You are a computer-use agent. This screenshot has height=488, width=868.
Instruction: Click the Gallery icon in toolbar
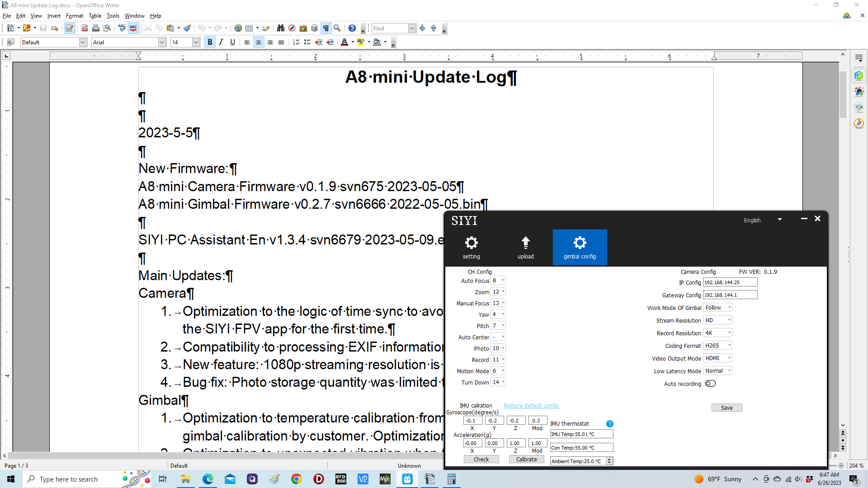[x=303, y=28]
